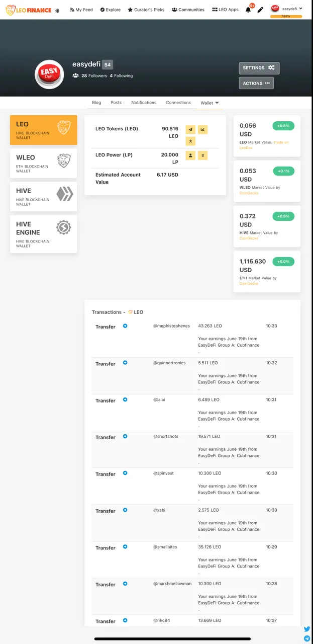This screenshot has width=313, height=644.
Task: Click the send LEO tokens paper-plane icon
Action: (190, 129)
